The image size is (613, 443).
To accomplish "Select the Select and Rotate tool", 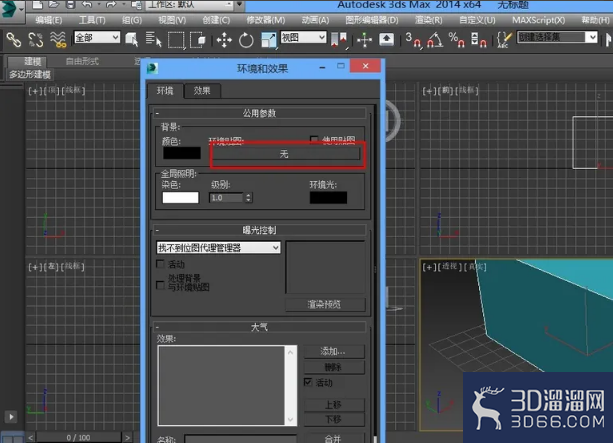I will [246, 40].
